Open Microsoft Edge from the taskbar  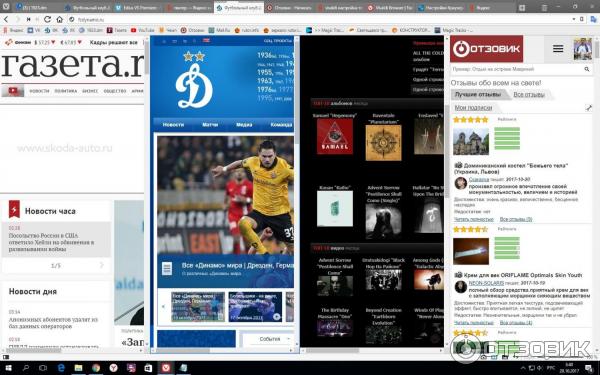(61, 368)
